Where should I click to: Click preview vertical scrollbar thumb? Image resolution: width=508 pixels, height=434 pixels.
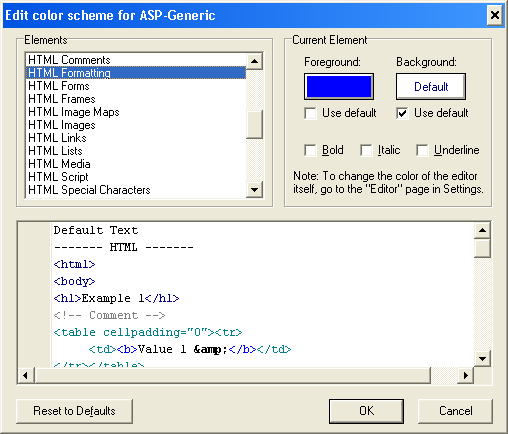[x=482, y=248]
